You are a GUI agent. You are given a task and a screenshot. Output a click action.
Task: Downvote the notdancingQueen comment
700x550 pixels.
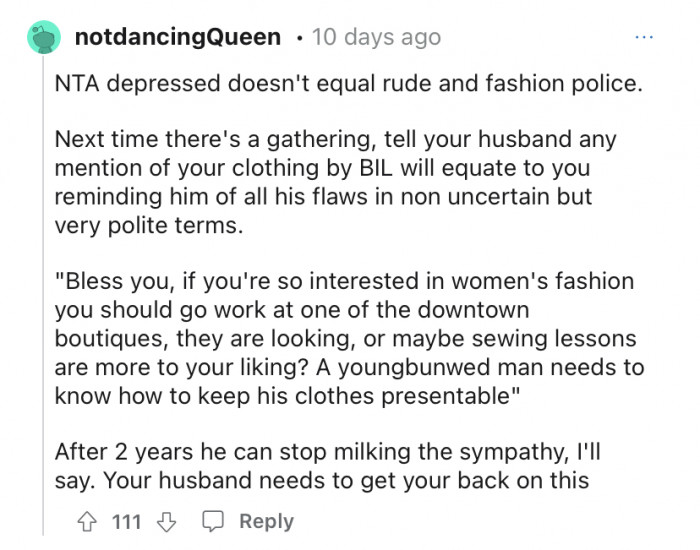[x=168, y=521]
